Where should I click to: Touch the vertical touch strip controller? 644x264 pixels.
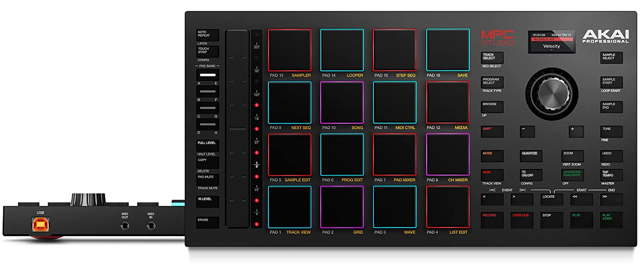point(238,129)
